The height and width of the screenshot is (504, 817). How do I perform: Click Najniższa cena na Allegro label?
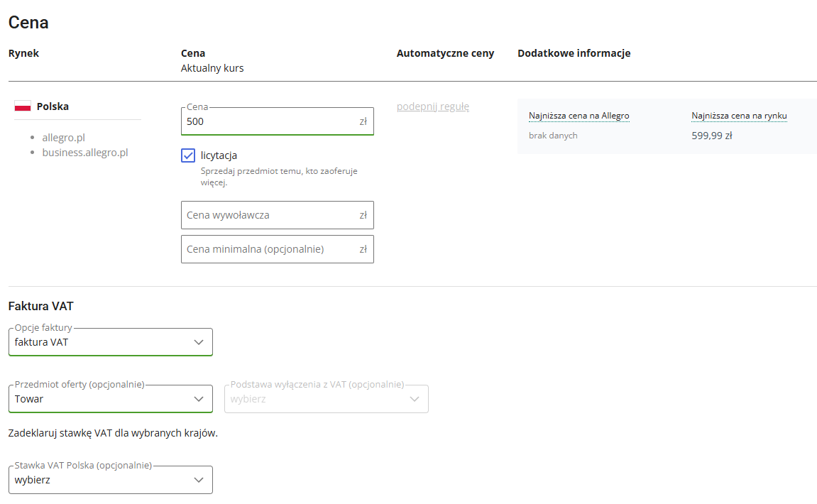579,116
